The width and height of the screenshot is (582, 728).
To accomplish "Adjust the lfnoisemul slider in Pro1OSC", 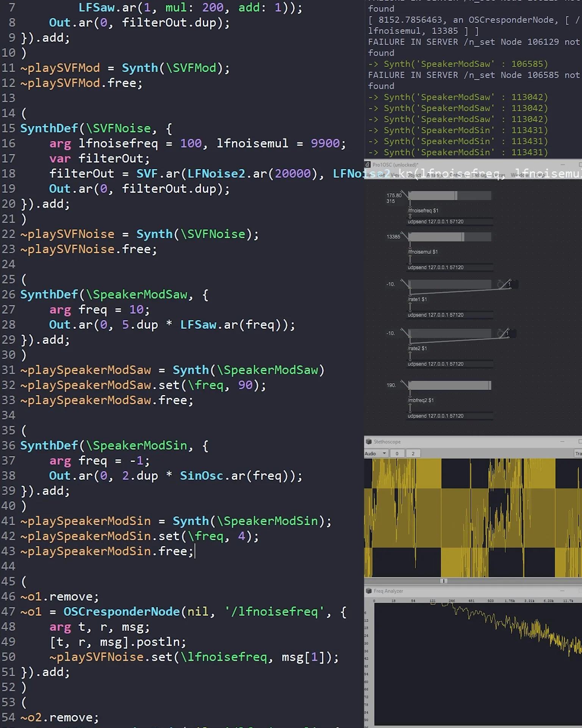I will (x=450, y=237).
